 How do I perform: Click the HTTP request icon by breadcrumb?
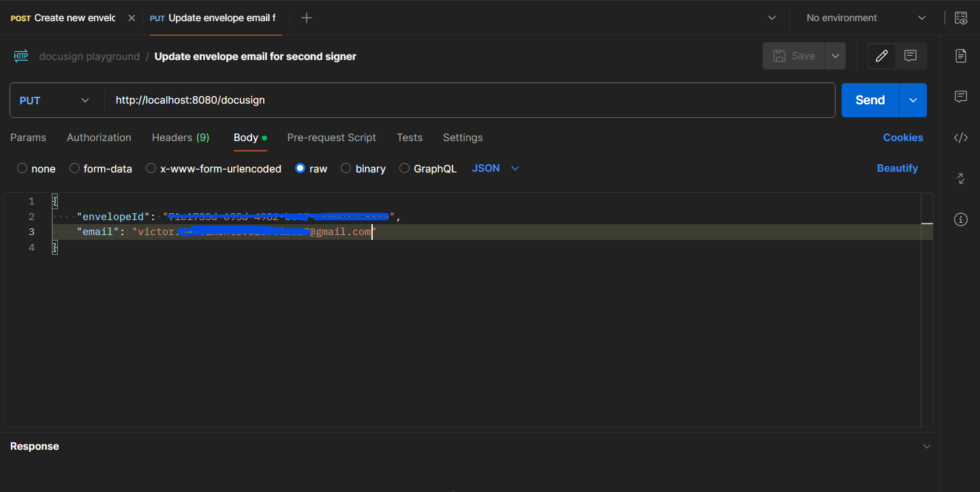pyautogui.click(x=21, y=57)
